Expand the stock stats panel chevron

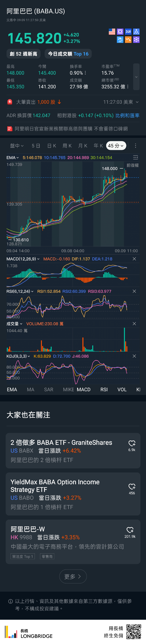coord(136,77)
